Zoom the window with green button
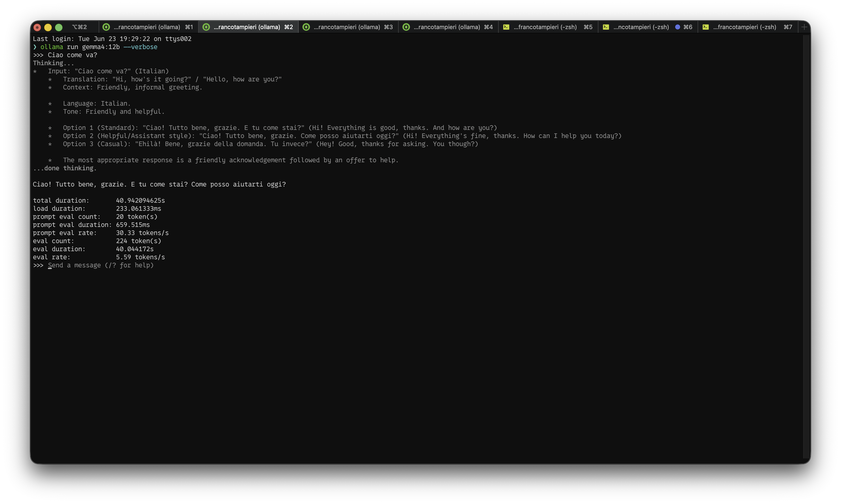 [59, 27]
